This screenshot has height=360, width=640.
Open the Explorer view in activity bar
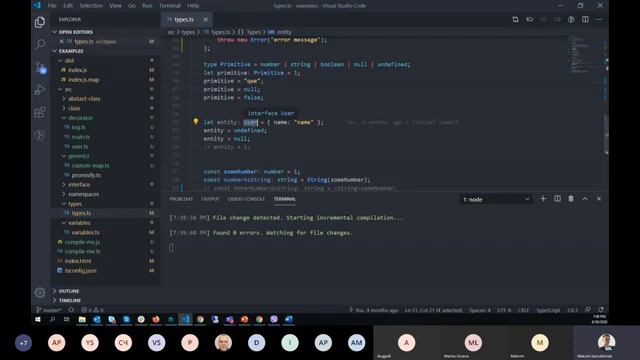tap(40, 22)
